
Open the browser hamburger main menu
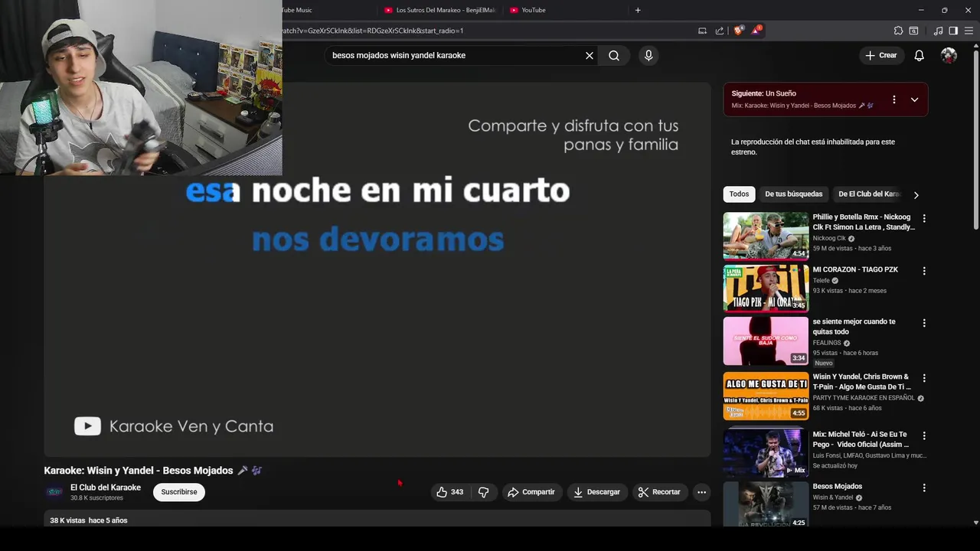(969, 31)
